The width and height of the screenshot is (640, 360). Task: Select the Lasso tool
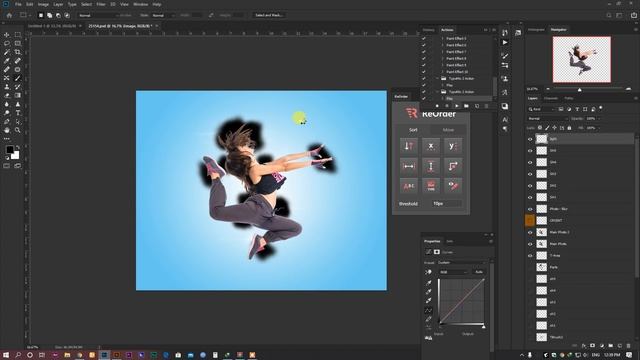click(7, 43)
